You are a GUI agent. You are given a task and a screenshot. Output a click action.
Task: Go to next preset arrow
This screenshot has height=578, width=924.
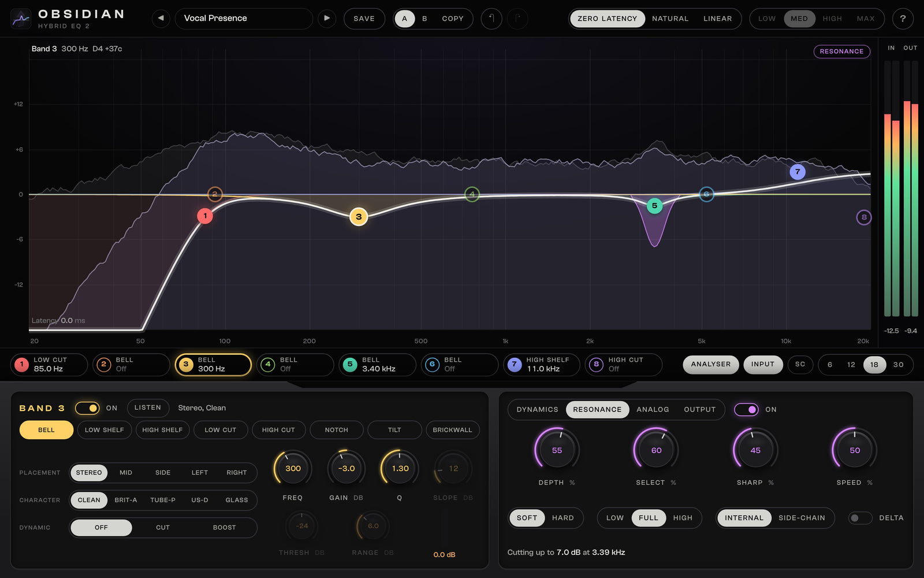click(327, 18)
